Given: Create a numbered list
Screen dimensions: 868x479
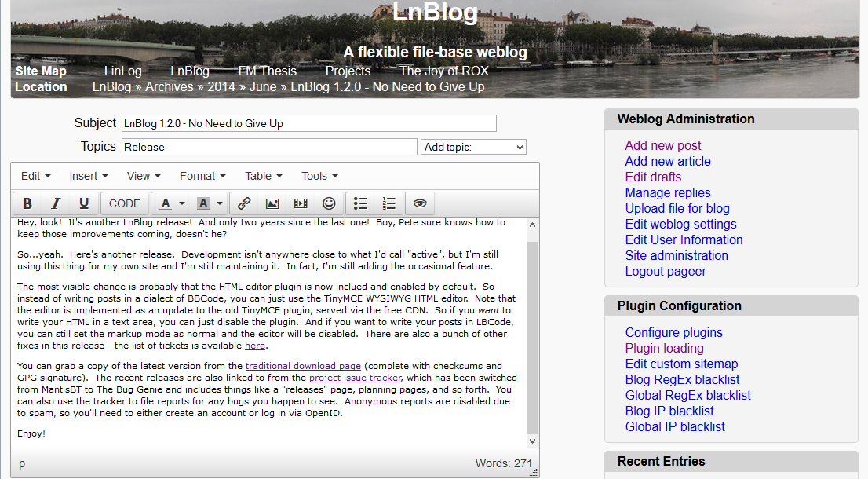Looking at the screenshot, I should coord(388,203).
